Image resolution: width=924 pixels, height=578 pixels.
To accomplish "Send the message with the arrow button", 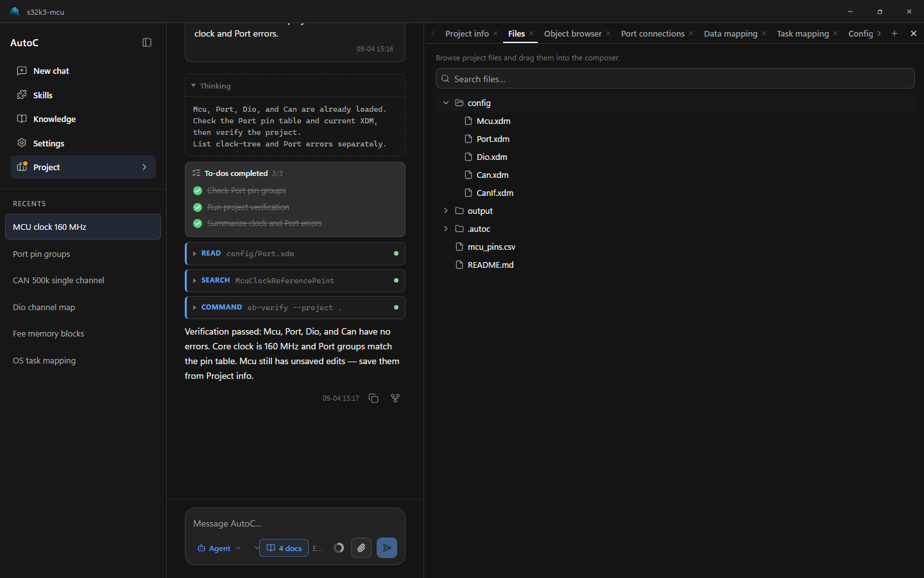I will pos(387,548).
